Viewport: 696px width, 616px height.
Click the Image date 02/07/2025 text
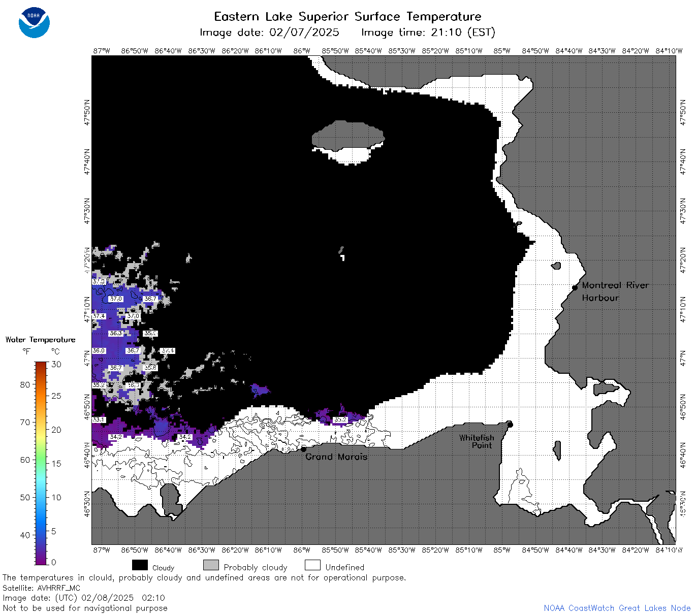[x=269, y=33]
